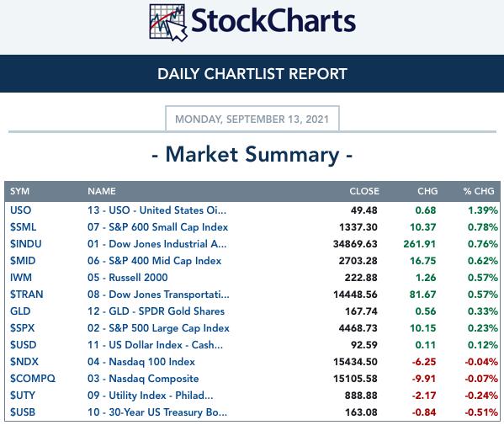Open Dow Jones Transportation chart name
Viewport: 504px width, 425px height.
pos(158,295)
